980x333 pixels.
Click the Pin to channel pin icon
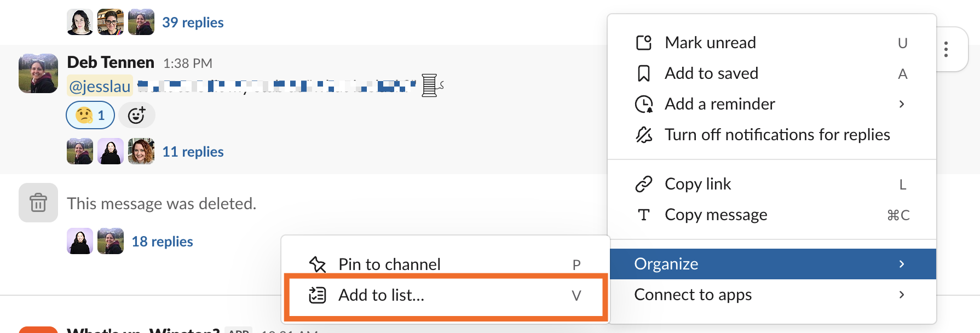(318, 265)
